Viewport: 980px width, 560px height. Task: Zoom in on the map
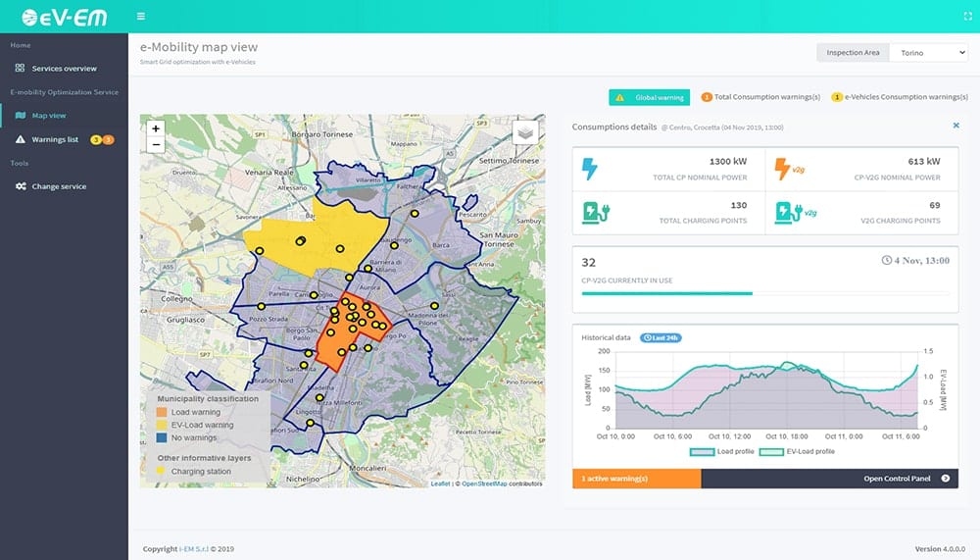(156, 128)
